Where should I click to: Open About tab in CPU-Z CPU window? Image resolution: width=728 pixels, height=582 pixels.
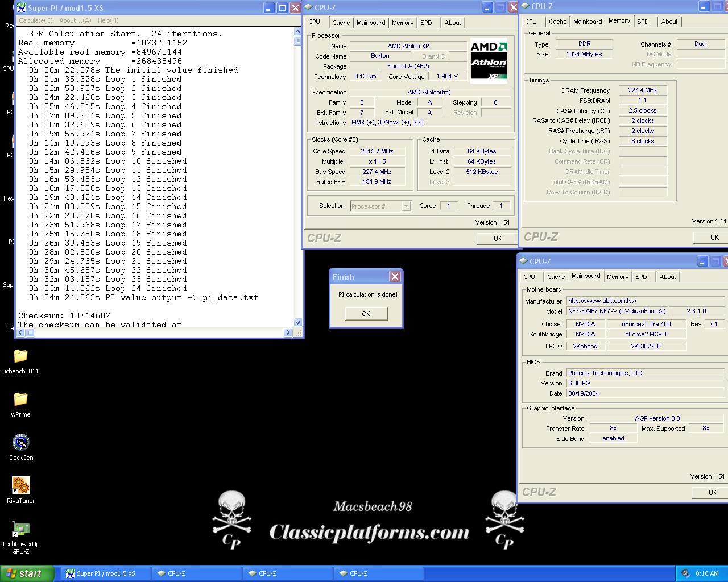(453, 23)
